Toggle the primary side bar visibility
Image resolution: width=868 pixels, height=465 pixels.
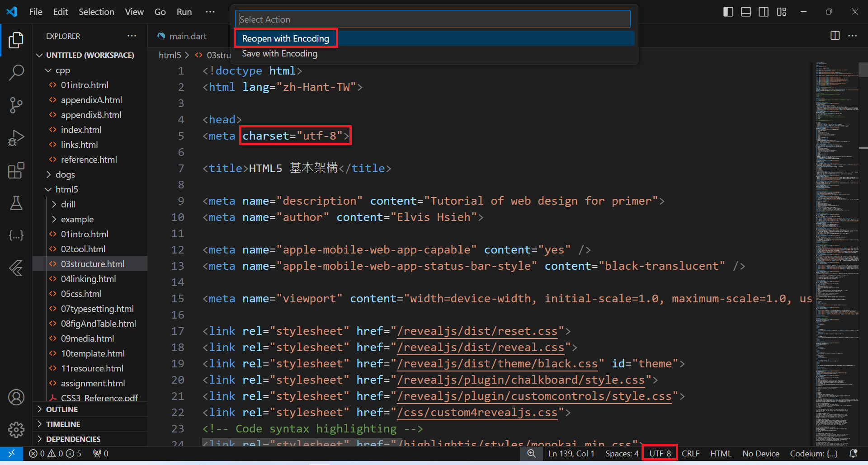pyautogui.click(x=728, y=12)
